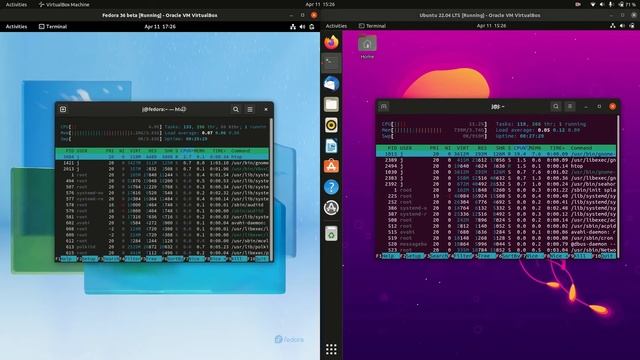640x360 pixels.
Task: Open the hamburger menu in Fedora terminal
Action: (x=250, y=109)
